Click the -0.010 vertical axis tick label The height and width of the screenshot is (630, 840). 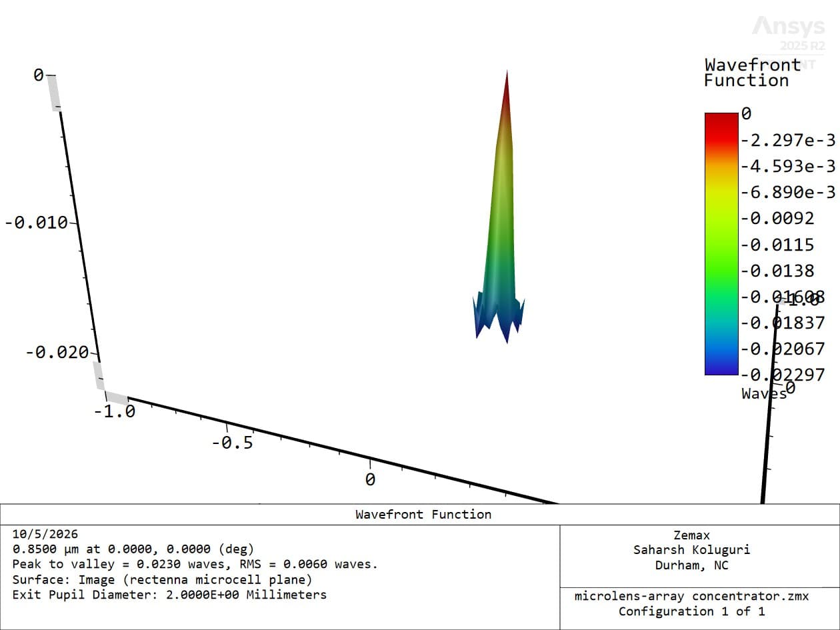tap(37, 223)
